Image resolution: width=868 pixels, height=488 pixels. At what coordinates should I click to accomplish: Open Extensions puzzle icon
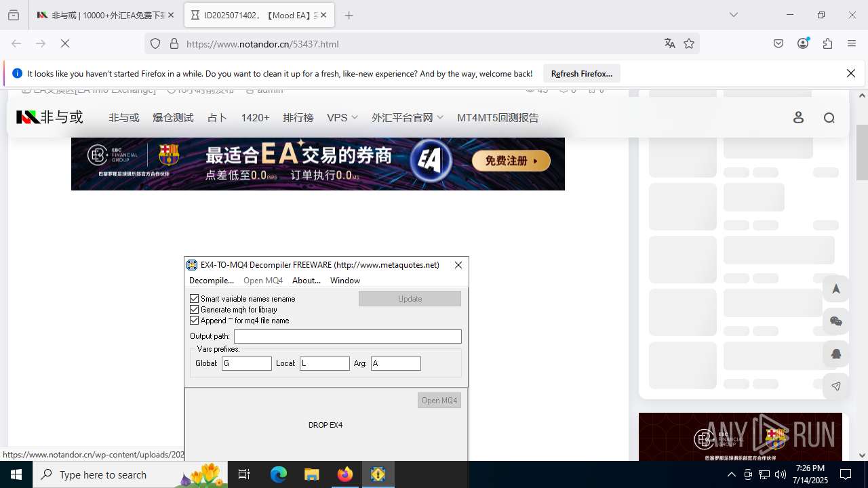[x=827, y=43]
